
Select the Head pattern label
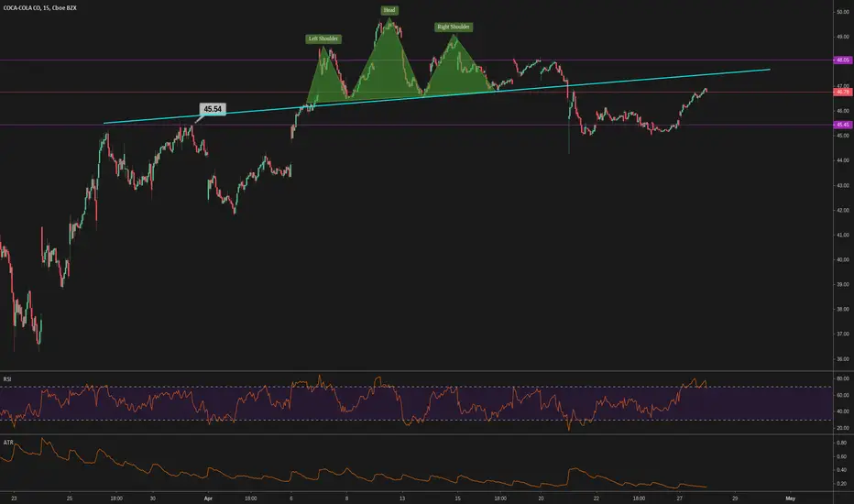(x=389, y=10)
